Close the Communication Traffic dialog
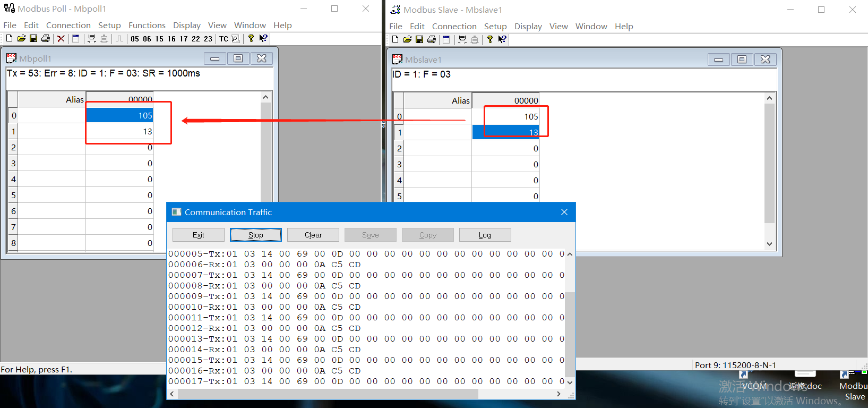Viewport: 868px width, 408px height. 564,212
